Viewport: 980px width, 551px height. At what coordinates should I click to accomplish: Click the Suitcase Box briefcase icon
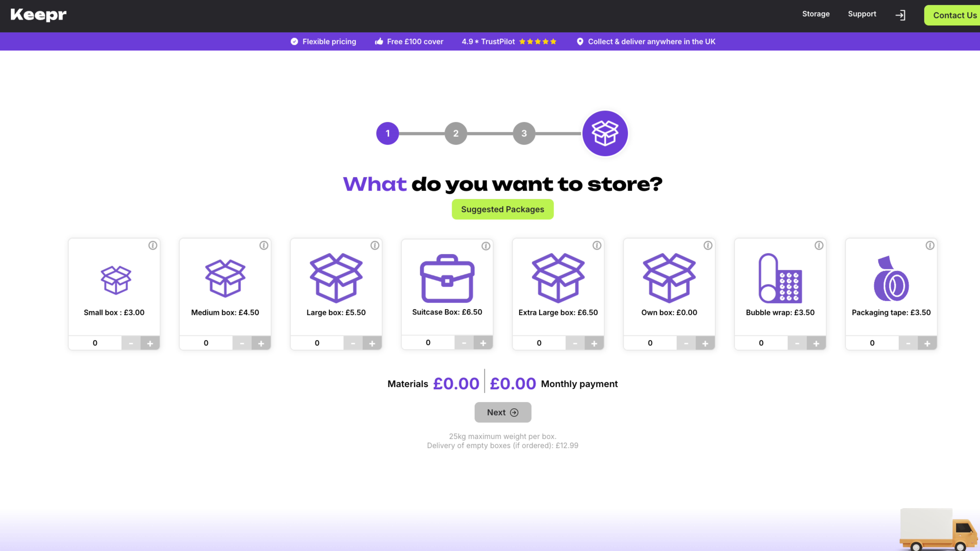[x=447, y=278]
